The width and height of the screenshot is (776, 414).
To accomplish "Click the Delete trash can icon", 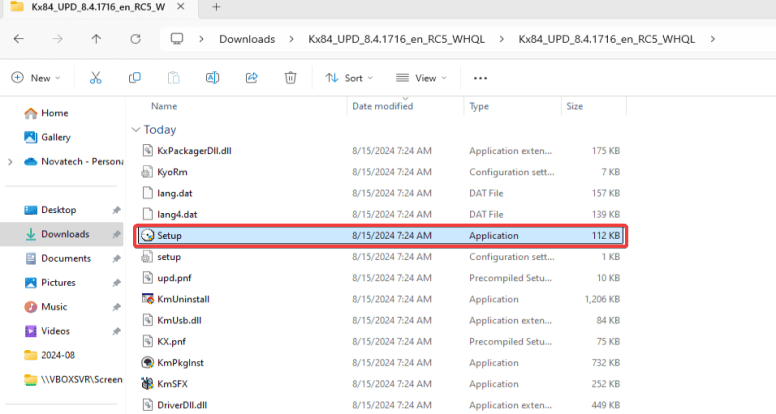I will point(290,77).
